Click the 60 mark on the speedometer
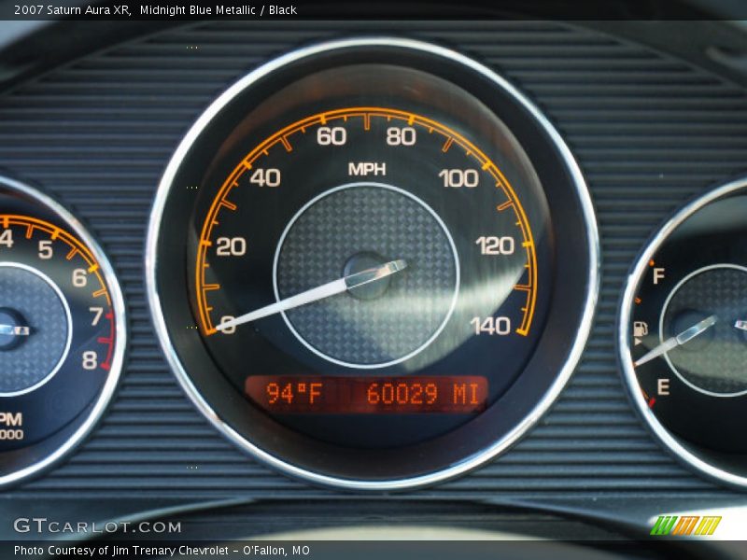747x560 pixels. (331, 136)
